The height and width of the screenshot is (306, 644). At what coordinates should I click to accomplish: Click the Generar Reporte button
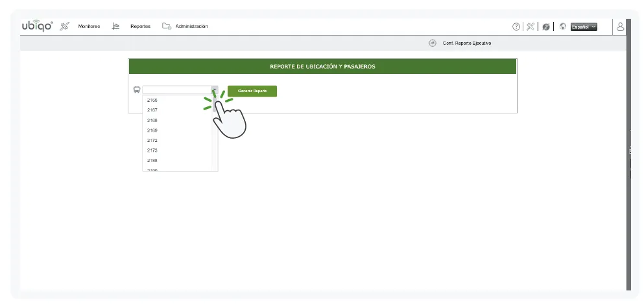click(x=252, y=91)
